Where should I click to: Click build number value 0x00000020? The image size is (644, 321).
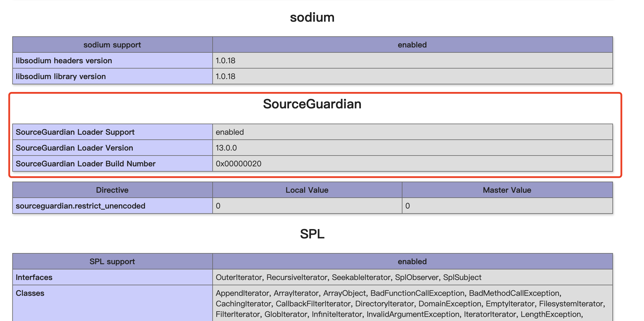click(238, 164)
